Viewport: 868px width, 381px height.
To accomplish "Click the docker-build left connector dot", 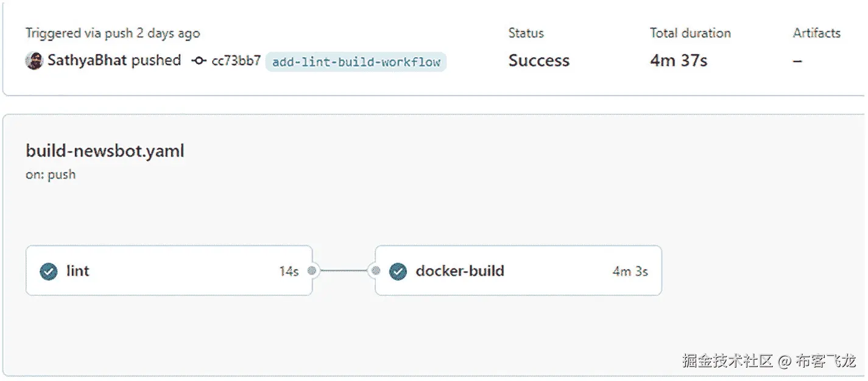I will (376, 271).
